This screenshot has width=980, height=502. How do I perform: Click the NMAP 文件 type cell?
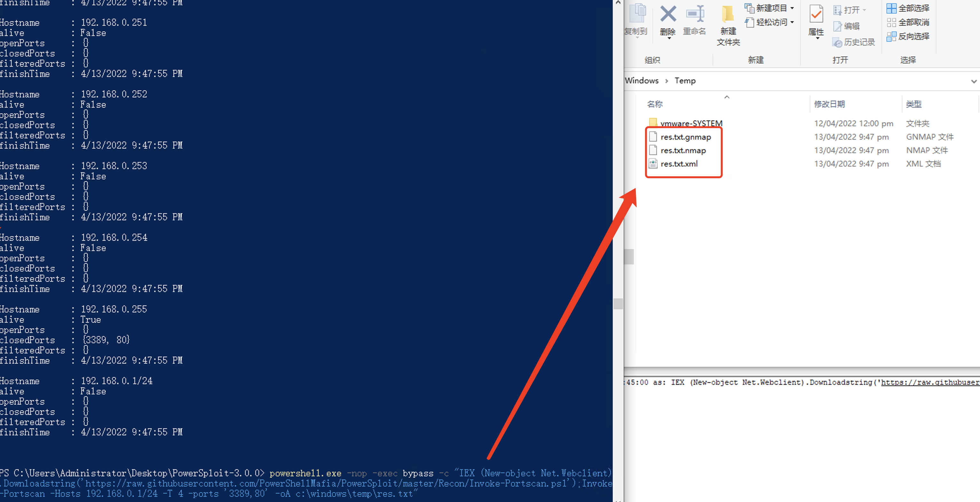coord(927,150)
